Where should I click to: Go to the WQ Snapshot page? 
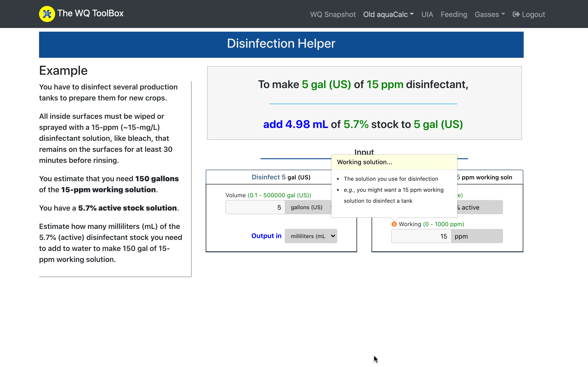tap(333, 14)
